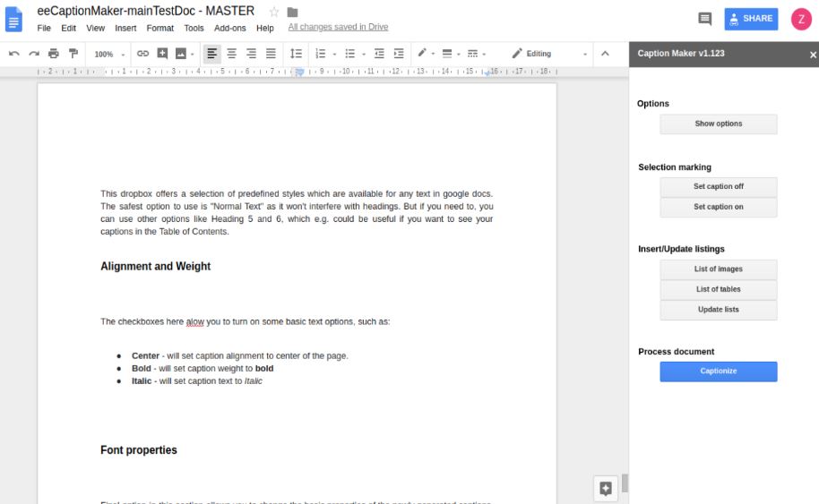Image resolution: width=819 pixels, height=504 pixels.
Task: Open the Format menu
Action: [159, 28]
